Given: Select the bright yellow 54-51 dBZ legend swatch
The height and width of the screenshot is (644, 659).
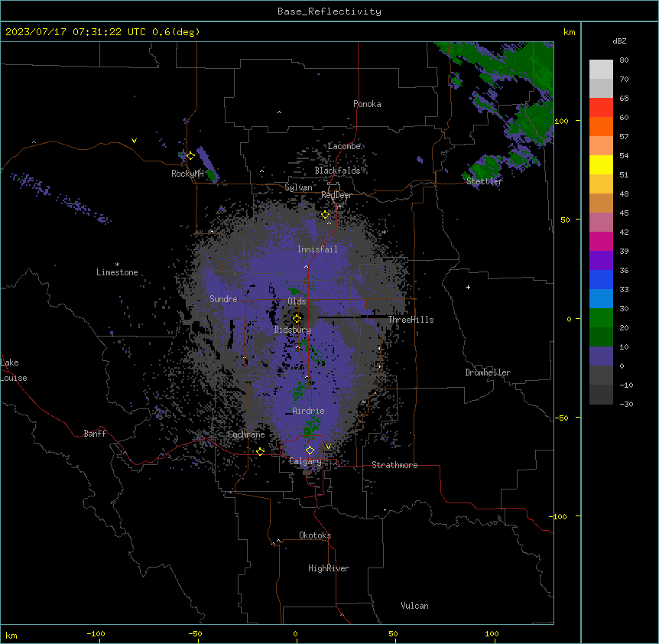Looking at the screenshot, I should [601, 164].
